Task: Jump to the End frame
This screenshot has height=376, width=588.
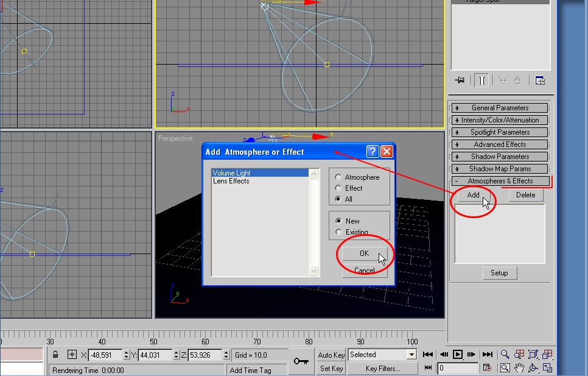Action: 487,354
